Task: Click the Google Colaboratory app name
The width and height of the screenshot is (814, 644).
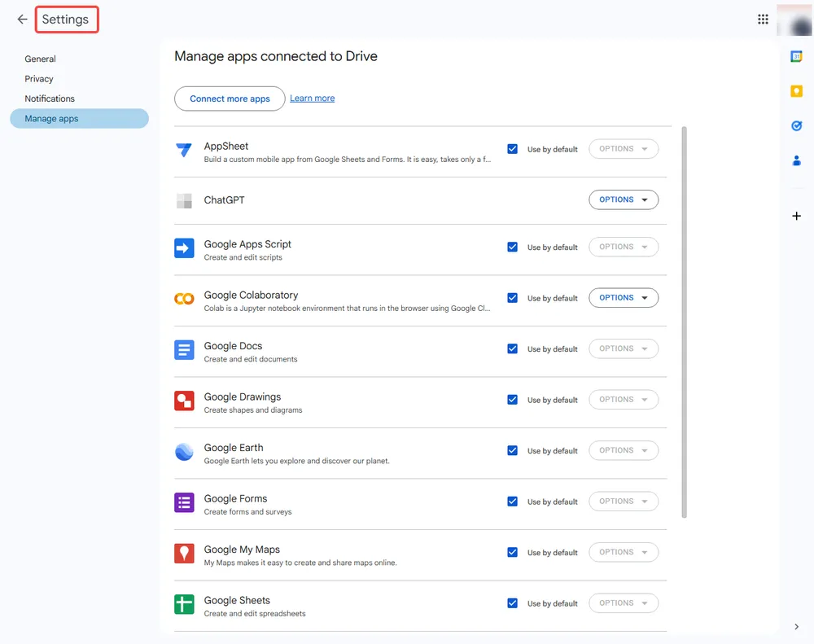Action: click(251, 295)
